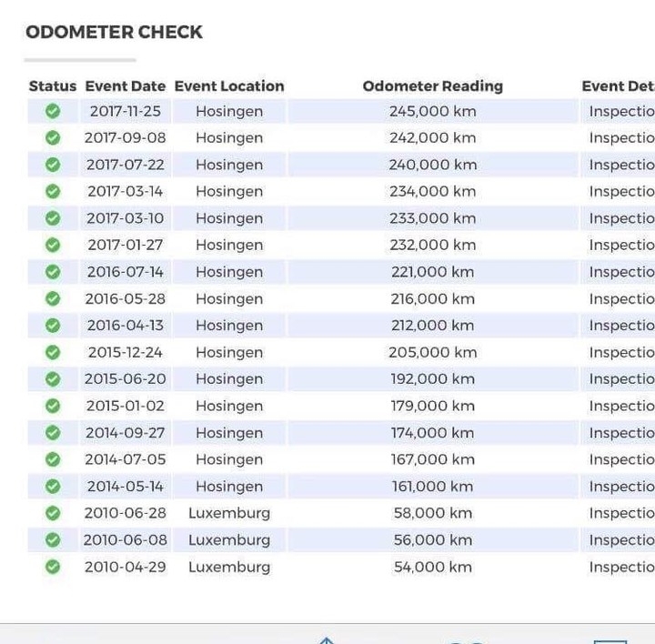This screenshot has width=655, height=644.
Task: Click the 205,000 km odometer reading
Action: [x=433, y=352]
